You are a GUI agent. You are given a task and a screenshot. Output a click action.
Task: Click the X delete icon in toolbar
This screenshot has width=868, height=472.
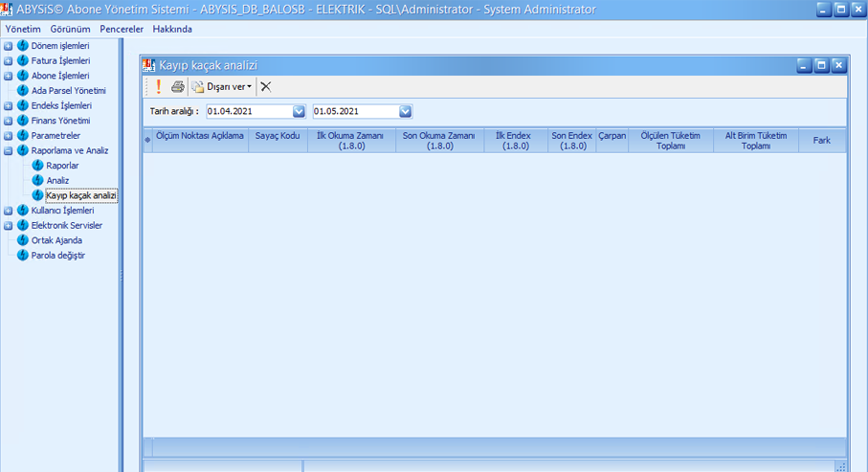pos(266,87)
